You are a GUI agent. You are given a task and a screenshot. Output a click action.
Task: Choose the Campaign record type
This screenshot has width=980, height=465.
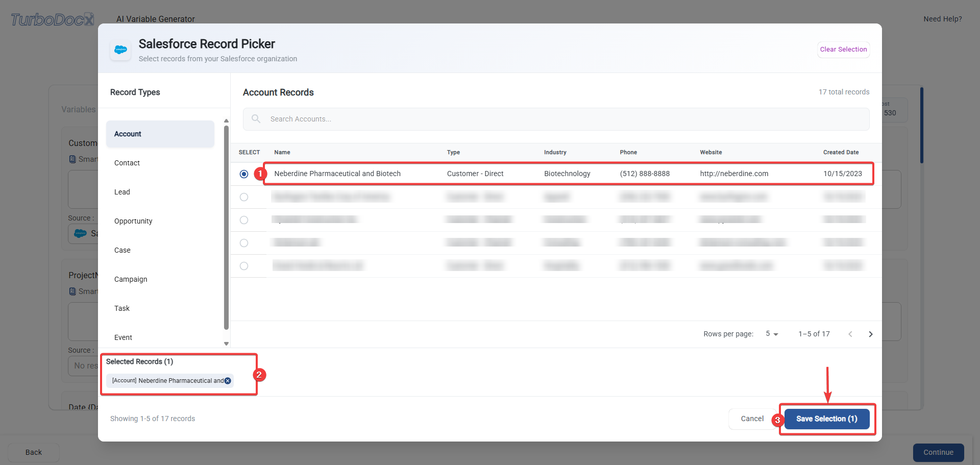[x=160, y=279]
